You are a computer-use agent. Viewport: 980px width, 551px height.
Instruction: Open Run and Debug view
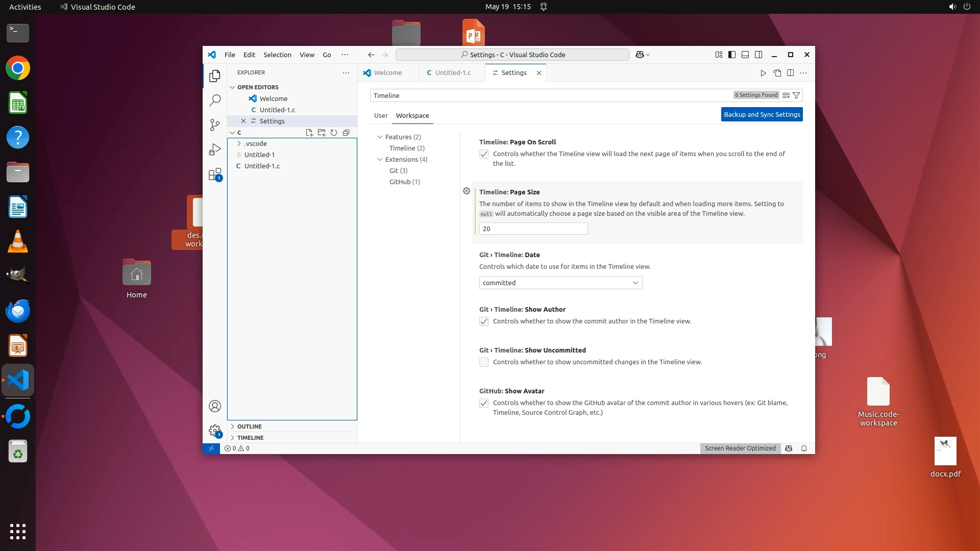coord(215,149)
